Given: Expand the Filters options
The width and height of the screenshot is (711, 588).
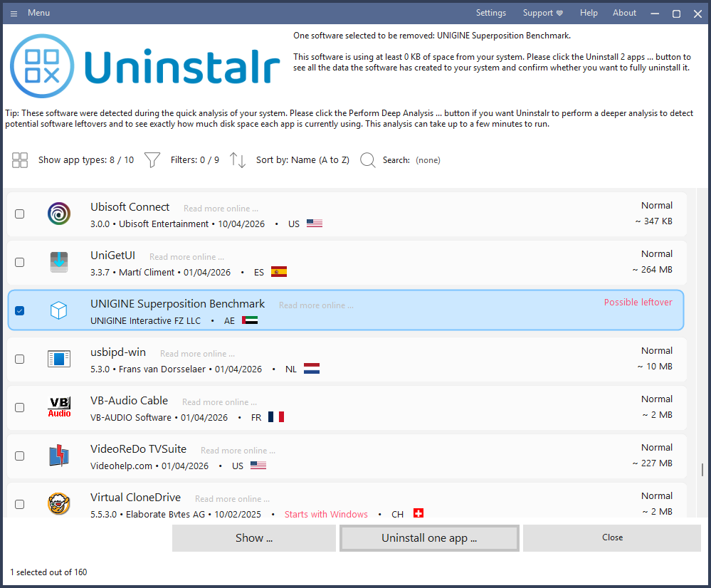Looking at the screenshot, I should pos(195,160).
